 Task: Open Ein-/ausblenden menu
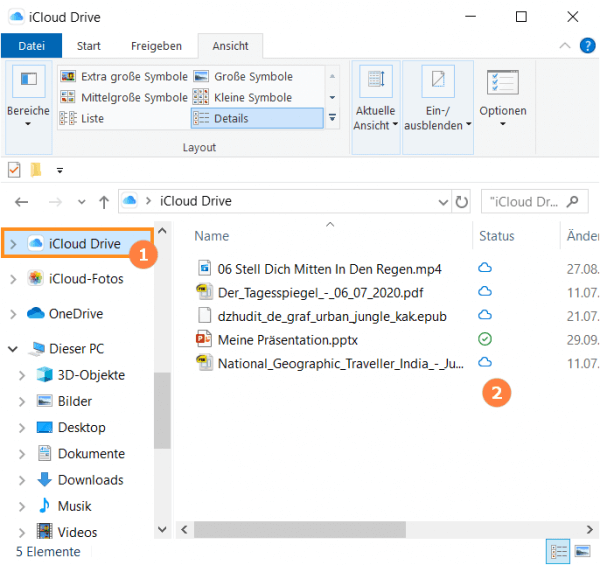pyautogui.click(x=438, y=107)
